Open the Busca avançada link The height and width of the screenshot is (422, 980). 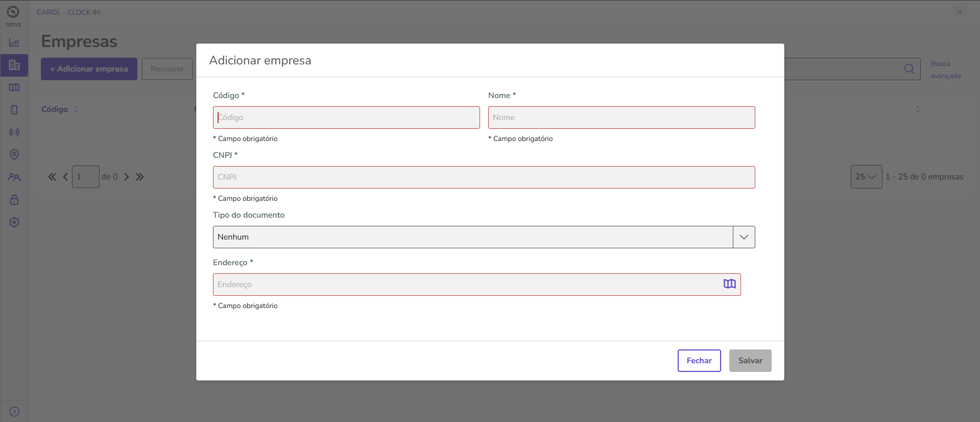(x=945, y=69)
